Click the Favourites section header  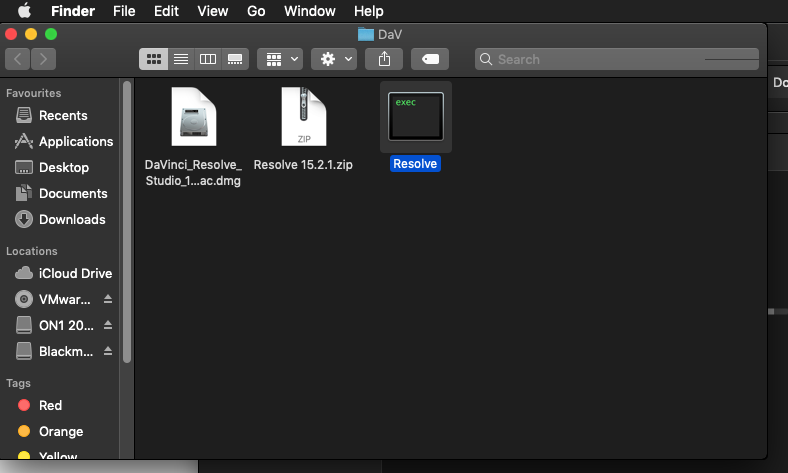(34, 93)
